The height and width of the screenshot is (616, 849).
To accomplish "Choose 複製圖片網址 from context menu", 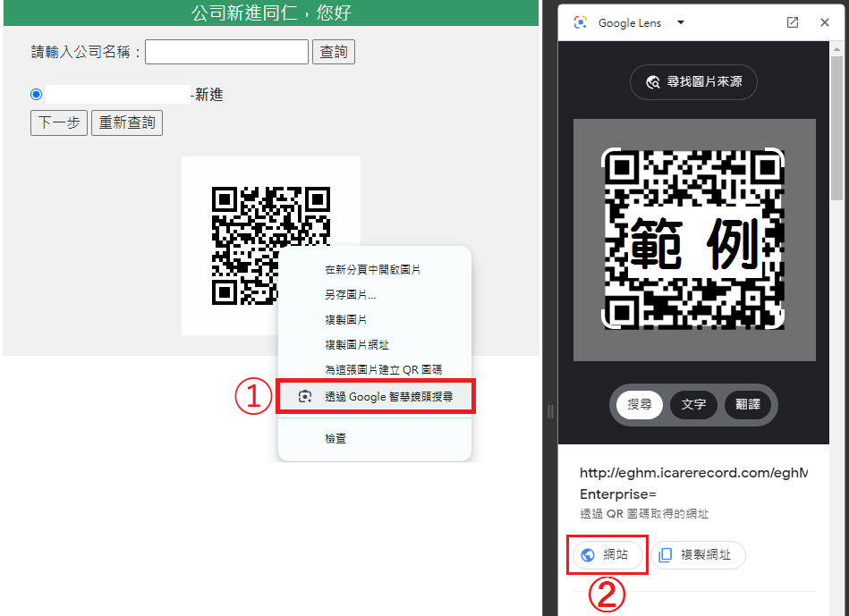I will point(375,345).
